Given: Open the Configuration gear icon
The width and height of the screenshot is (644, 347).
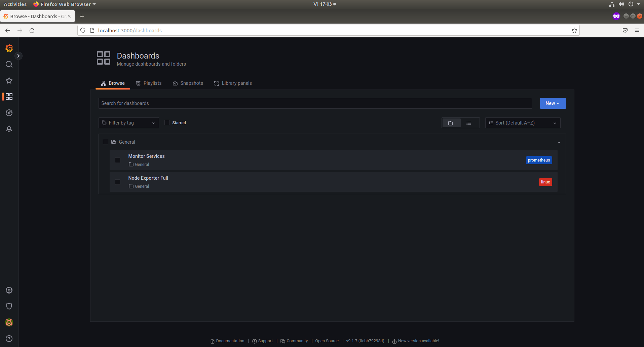Looking at the screenshot, I should coord(9,290).
